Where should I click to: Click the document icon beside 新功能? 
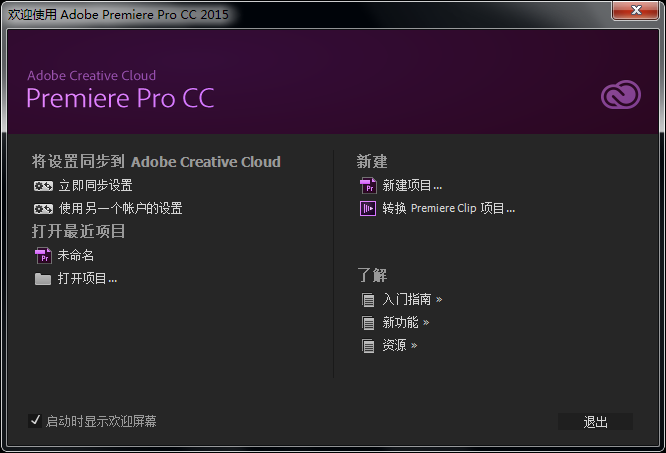click(368, 323)
